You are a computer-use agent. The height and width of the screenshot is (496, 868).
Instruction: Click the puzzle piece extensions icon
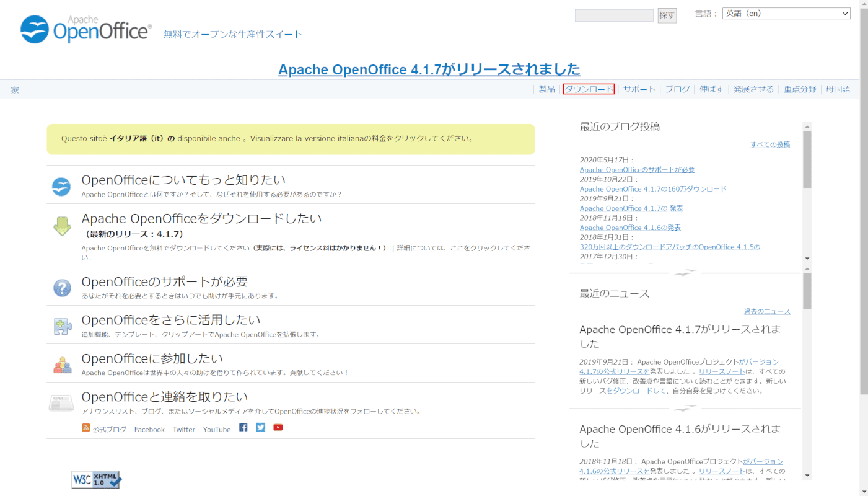62,326
